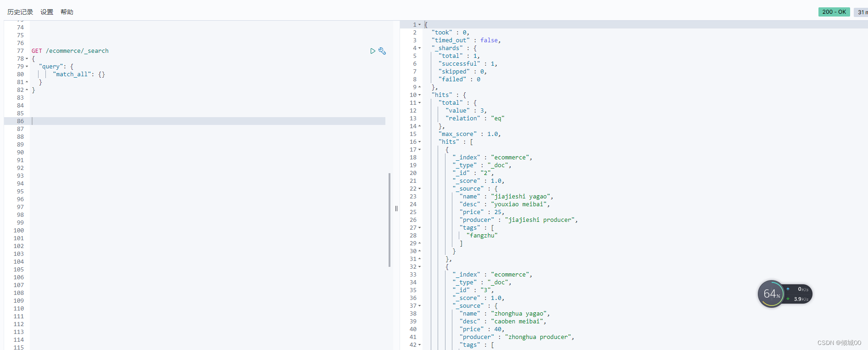Click the "jiajieshi producer" line
The height and width of the screenshot is (350, 868).
click(518, 220)
